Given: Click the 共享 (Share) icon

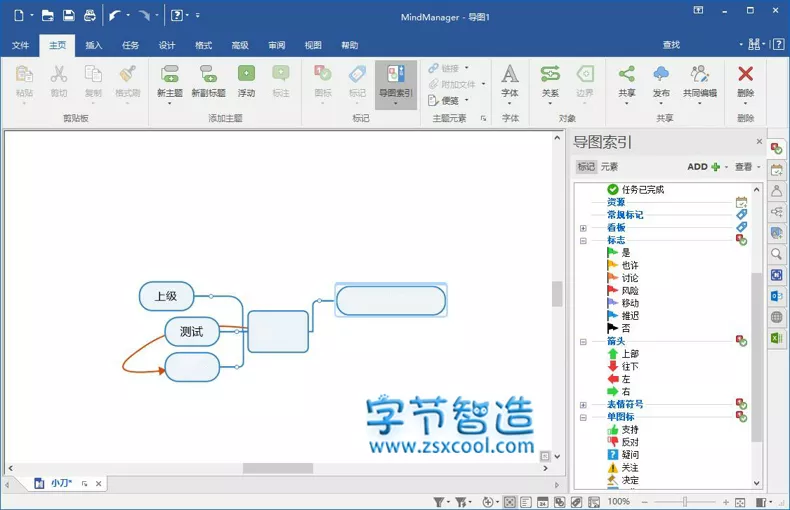Looking at the screenshot, I should tap(626, 74).
